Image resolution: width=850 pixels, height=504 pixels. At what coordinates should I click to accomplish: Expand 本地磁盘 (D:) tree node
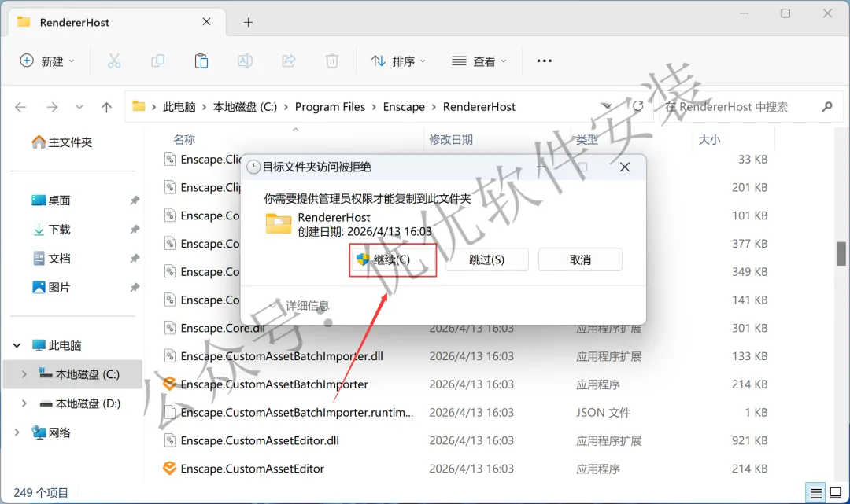click(x=24, y=403)
